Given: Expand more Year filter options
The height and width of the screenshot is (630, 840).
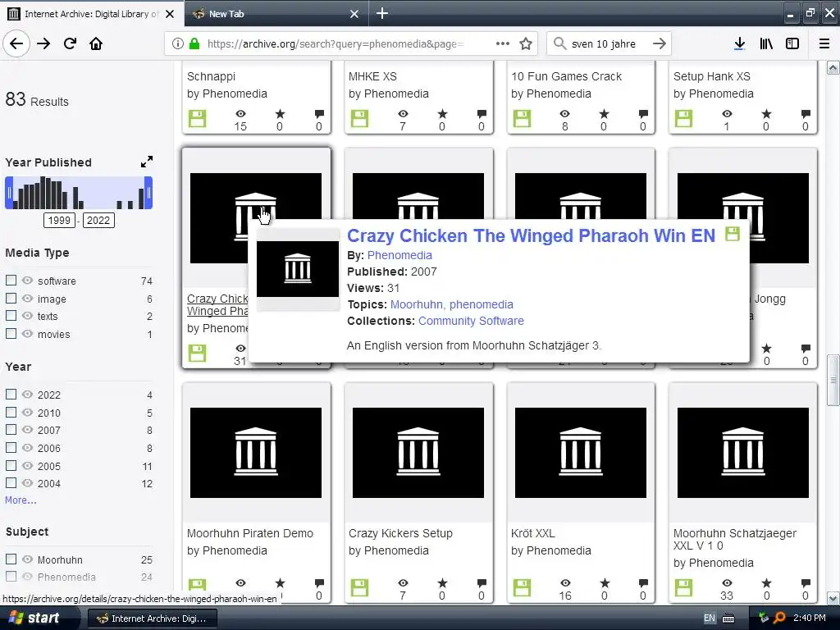Looking at the screenshot, I should [x=21, y=500].
